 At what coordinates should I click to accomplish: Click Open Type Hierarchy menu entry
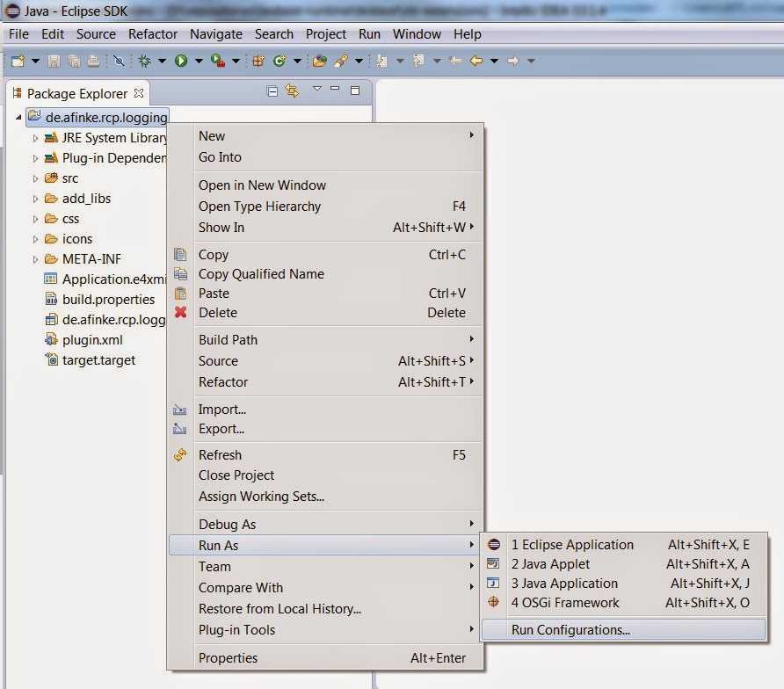tap(325, 207)
